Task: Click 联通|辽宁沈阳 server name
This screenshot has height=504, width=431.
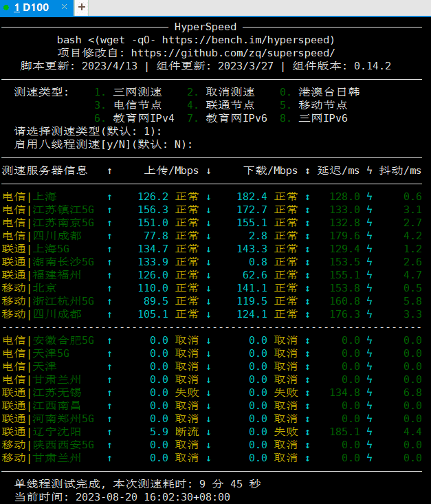Action: coord(42,432)
